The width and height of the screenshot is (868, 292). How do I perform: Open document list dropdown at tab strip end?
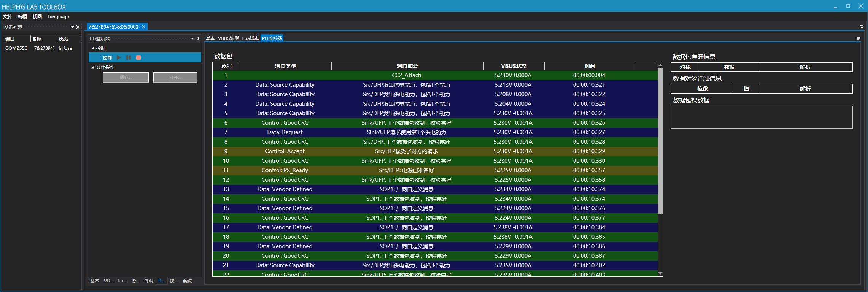click(x=862, y=27)
